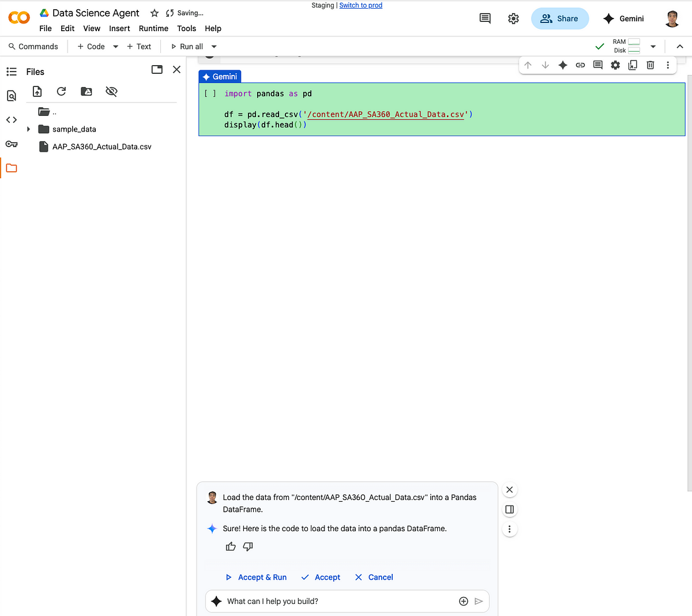Toggle show hidden files
The image size is (692, 616).
[x=112, y=91]
